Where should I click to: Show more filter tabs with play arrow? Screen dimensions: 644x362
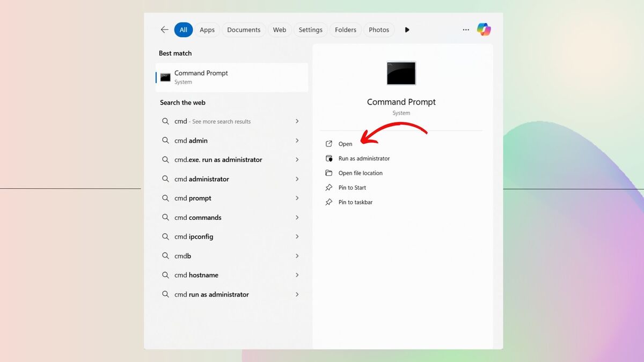coord(407,30)
